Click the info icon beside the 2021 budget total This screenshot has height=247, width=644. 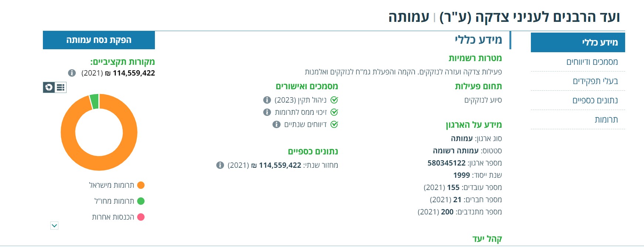click(x=72, y=73)
